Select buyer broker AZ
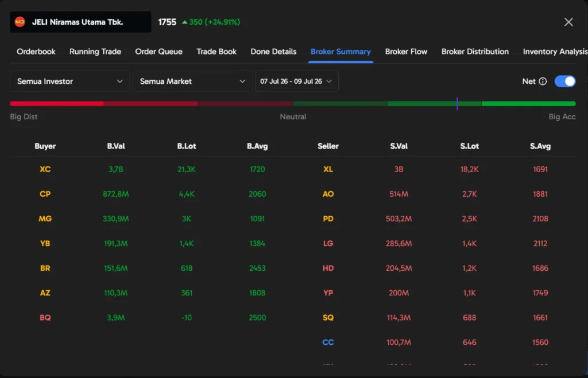This screenshot has height=378, width=588. [x=45, y=293]
